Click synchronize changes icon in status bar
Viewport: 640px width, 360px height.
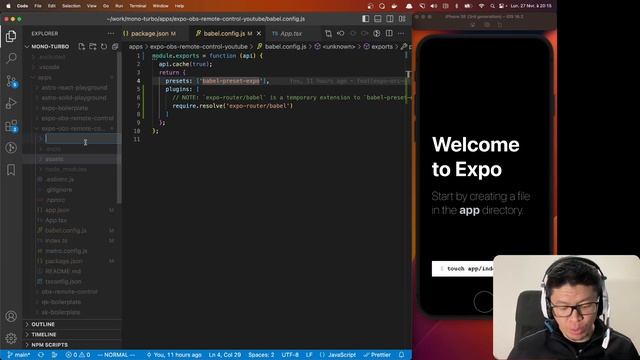click(x=41, y=355)
